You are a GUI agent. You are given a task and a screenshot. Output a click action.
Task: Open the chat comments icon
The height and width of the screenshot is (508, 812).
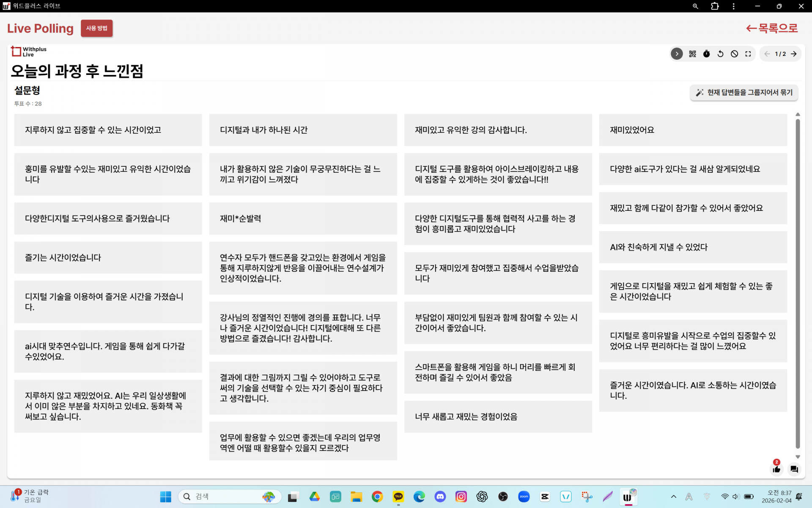click(x=794, y=469)
